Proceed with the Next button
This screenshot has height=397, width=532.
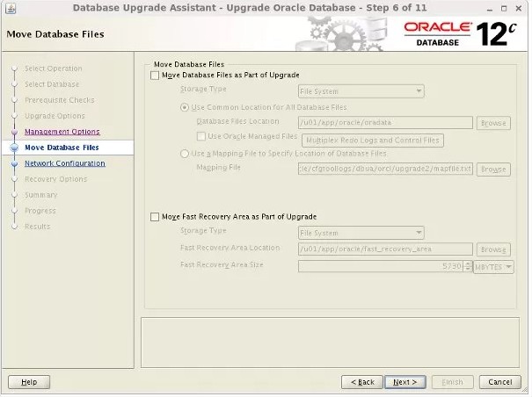click(405, 382)
